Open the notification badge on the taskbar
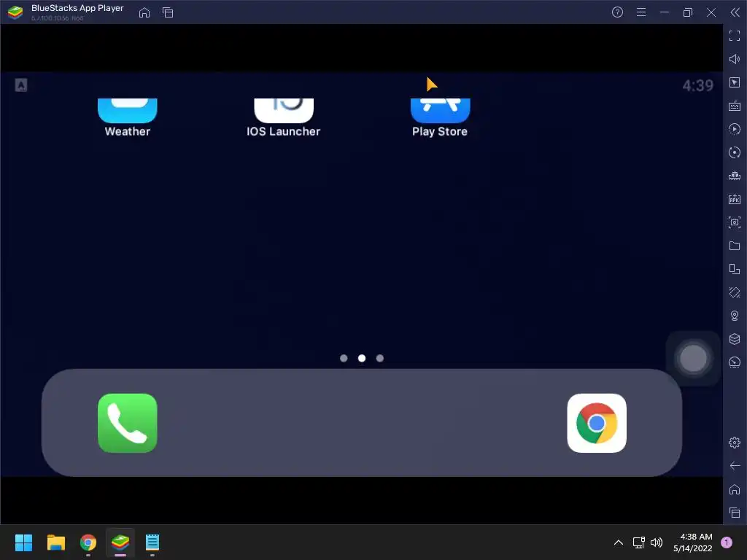 (x=727, y=542)
